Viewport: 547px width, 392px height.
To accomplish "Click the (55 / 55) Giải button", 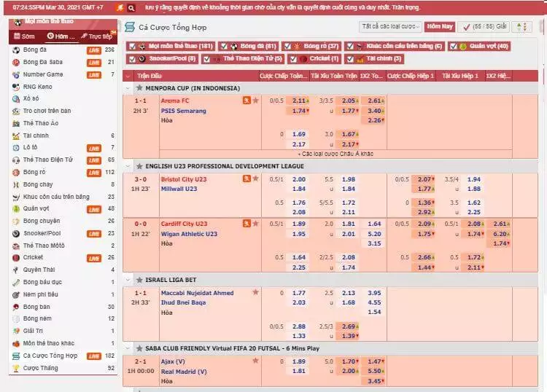I will [484, 26].
